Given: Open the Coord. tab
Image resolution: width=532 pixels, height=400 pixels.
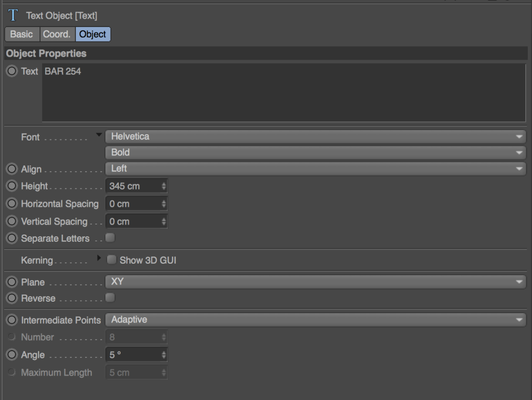Looking at the screenshot, I should point(57,34).
